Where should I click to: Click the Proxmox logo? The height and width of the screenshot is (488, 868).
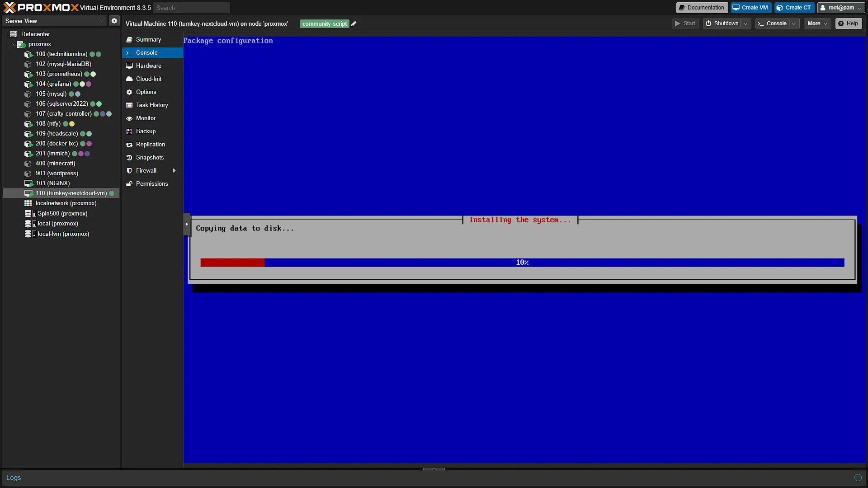pyautogui.click(x=41, y=8)
